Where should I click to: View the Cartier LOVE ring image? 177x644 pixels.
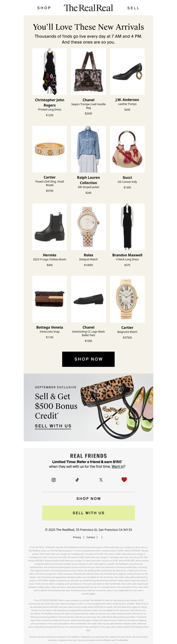50,149
